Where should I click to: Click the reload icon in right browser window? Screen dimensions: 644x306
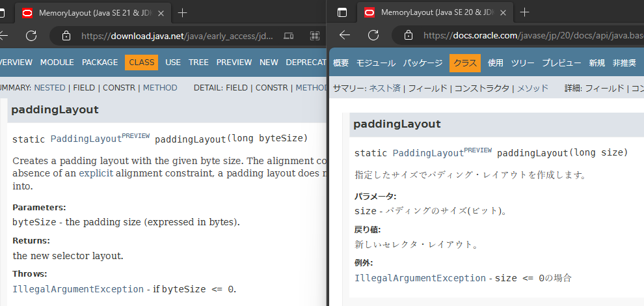[x=373, y=35]
